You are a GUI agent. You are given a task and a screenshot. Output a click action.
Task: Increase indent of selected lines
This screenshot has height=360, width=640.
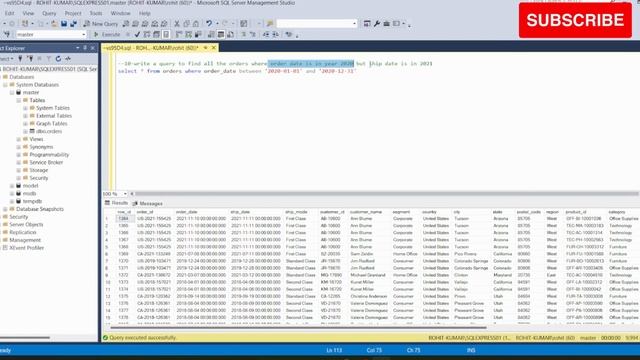tap(276, 35)
